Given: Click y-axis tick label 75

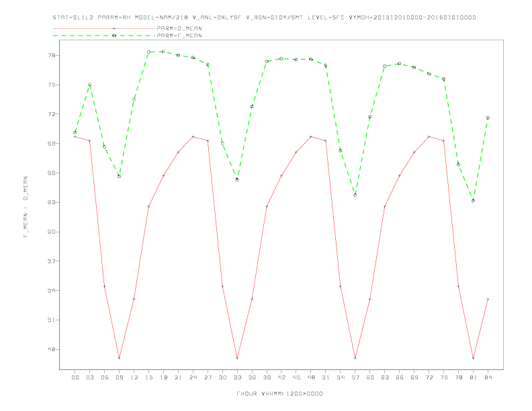Looking at the screenshot, I should 51,85.
